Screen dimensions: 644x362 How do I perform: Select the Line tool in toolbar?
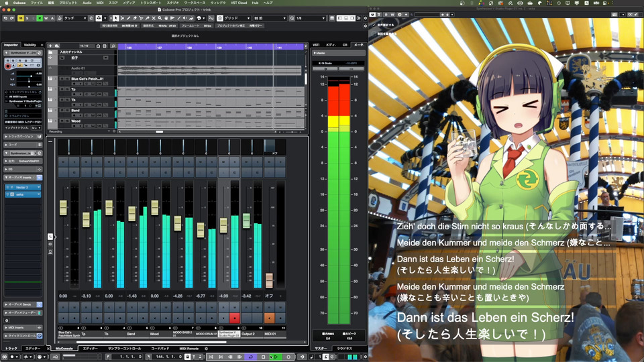coord(178,18)
